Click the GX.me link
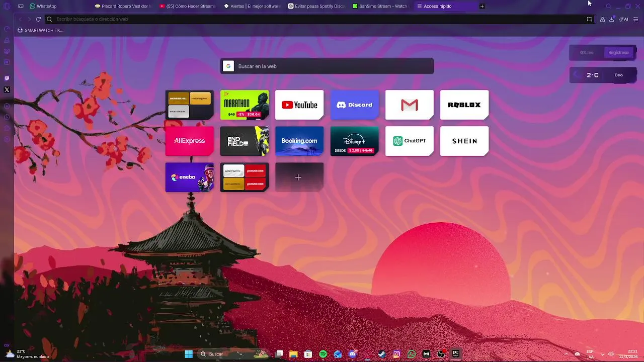 pyautogui.click(x=587, y=52)
